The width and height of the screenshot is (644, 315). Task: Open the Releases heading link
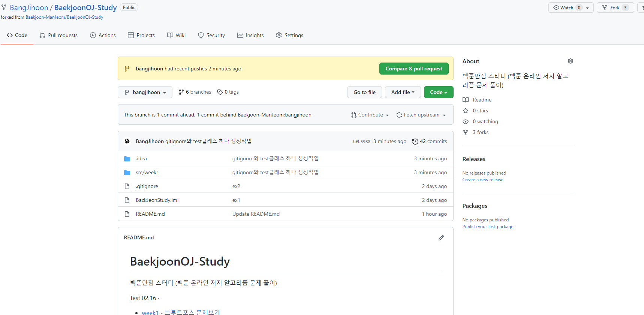click(474, 159)
